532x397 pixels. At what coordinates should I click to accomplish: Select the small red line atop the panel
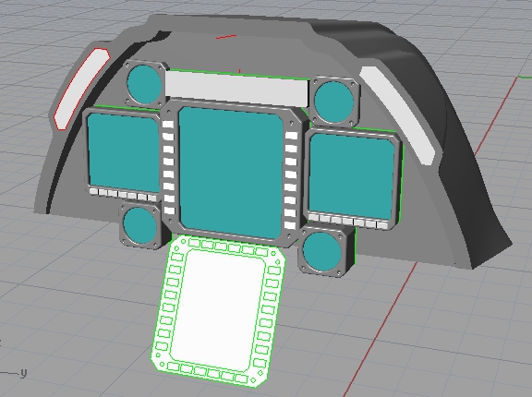(226, 36)
